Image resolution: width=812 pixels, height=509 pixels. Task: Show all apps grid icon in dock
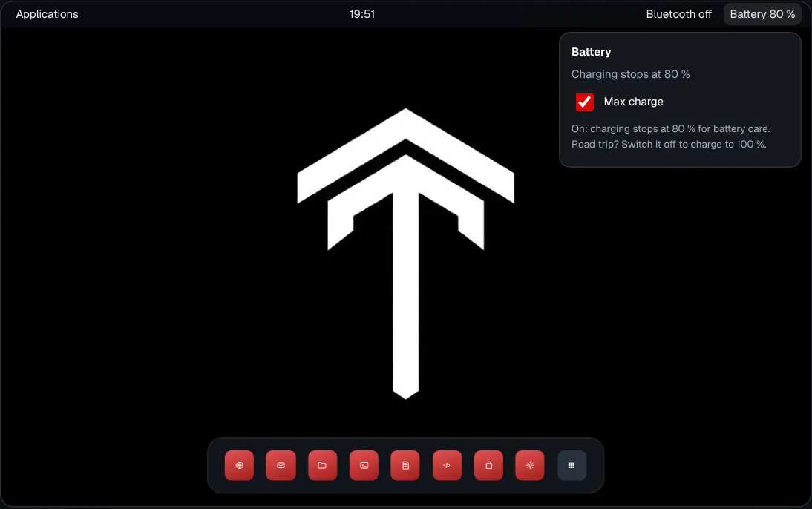tap(572, 465)
